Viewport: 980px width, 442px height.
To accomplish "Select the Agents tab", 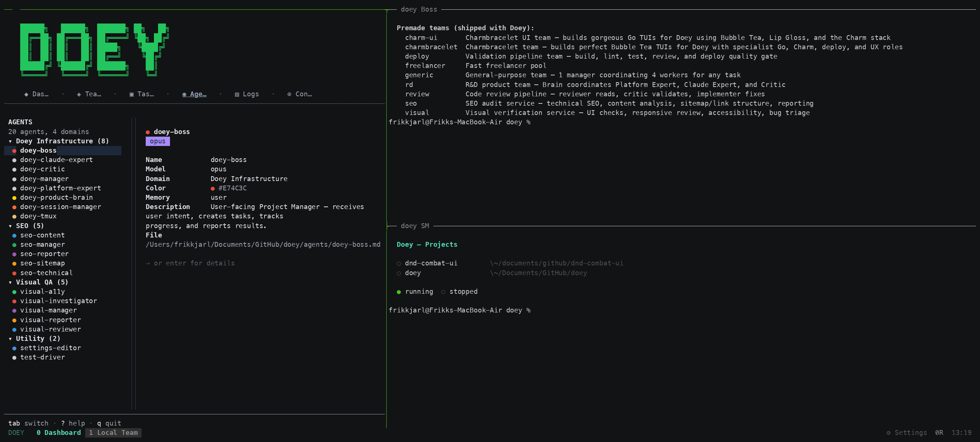I will (x=194, y=94).
